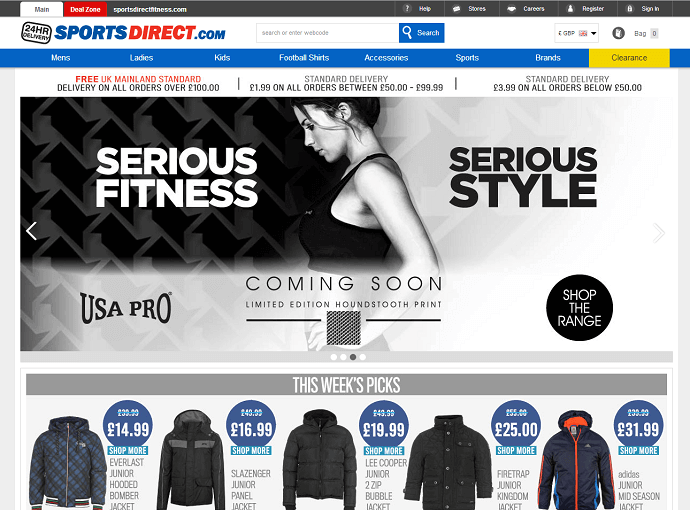Click the USA Pro logo on banner
This screenshot has width=690, height=510.
pos(126,308)
